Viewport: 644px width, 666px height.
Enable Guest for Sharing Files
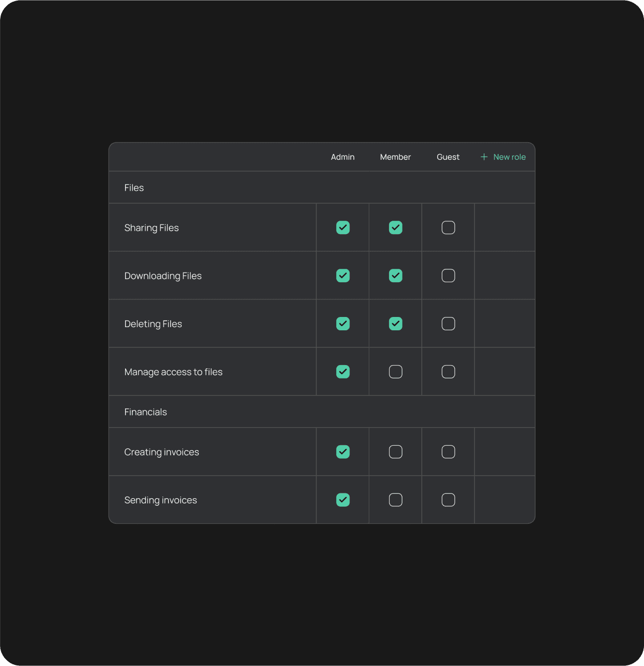[448, 228]
